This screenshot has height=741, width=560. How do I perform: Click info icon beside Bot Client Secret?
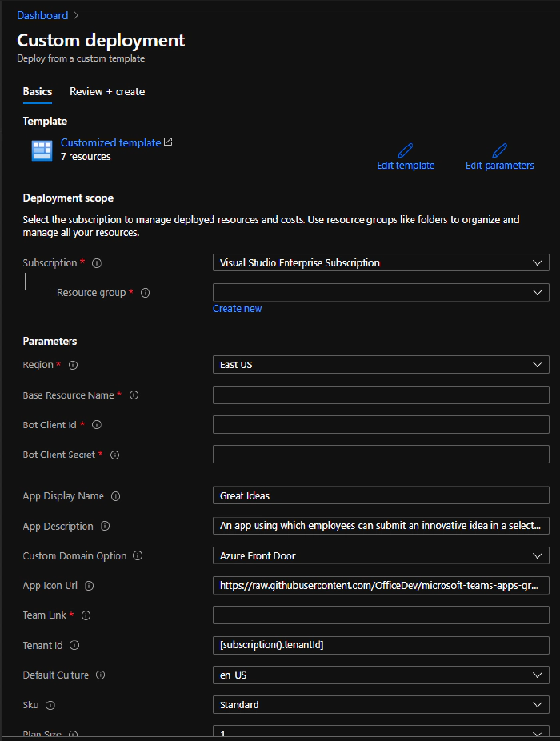point(115,455)
